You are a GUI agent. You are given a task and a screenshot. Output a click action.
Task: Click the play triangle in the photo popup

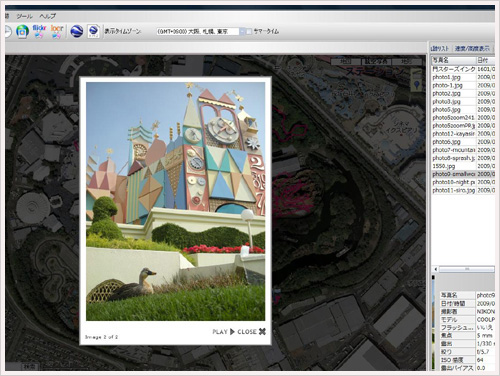232,331
